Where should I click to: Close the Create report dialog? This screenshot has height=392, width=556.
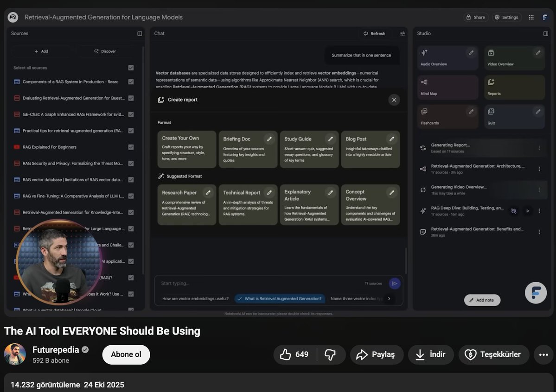(394, 100)
